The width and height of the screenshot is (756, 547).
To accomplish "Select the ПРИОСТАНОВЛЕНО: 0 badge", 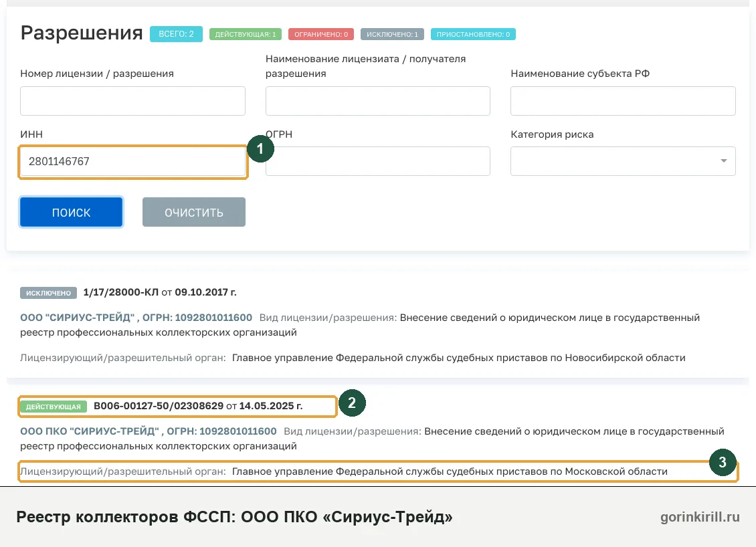I will click(473, 34).
